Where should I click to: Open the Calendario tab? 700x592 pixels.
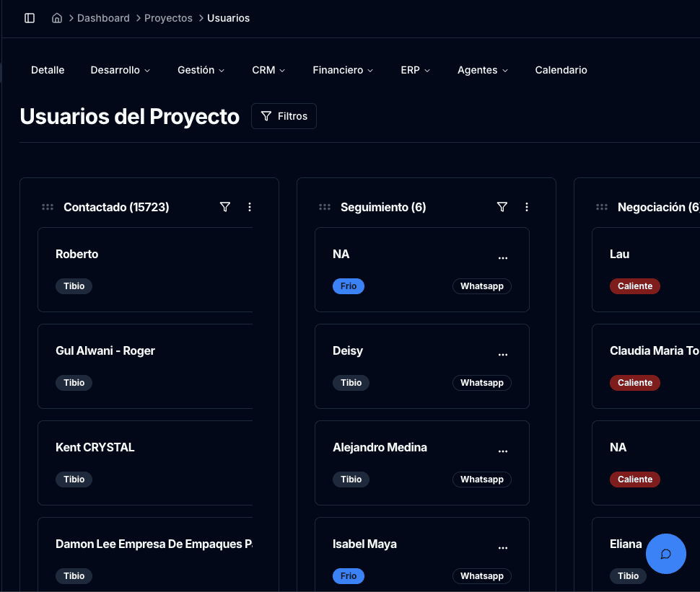pyautogui.click(x=561, y=70)
